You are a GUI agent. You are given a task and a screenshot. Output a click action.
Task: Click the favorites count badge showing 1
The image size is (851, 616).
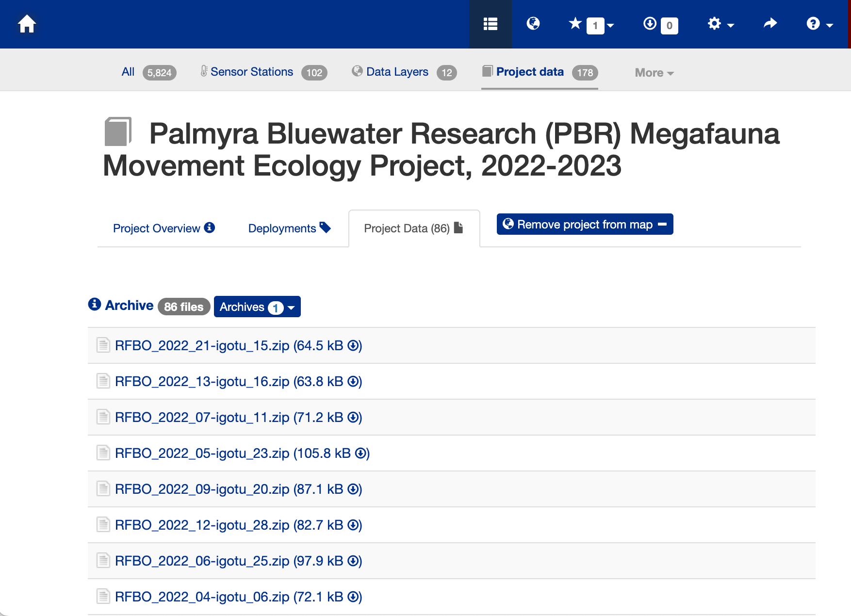click(595, 26)
